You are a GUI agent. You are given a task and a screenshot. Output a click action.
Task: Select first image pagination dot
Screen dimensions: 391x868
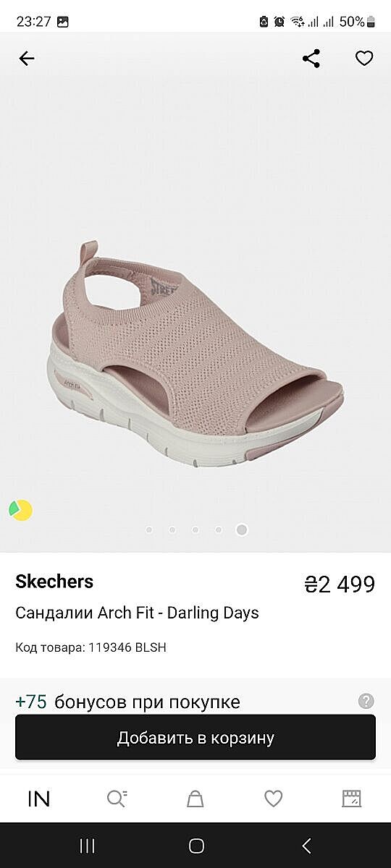point(149,529)
